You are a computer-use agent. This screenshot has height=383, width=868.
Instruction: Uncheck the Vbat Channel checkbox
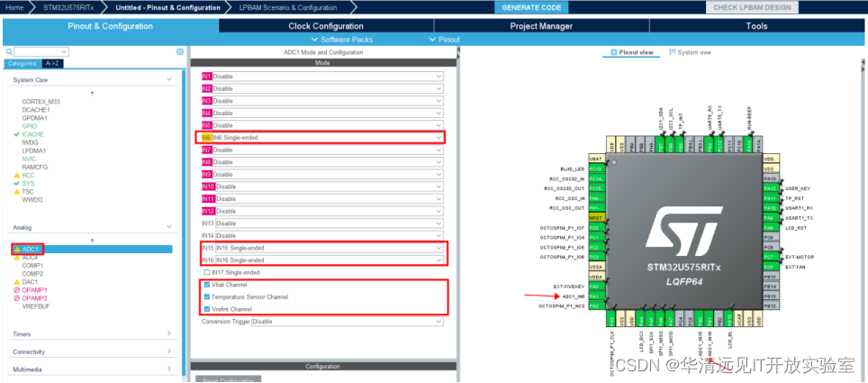click(x=207, y=285)
